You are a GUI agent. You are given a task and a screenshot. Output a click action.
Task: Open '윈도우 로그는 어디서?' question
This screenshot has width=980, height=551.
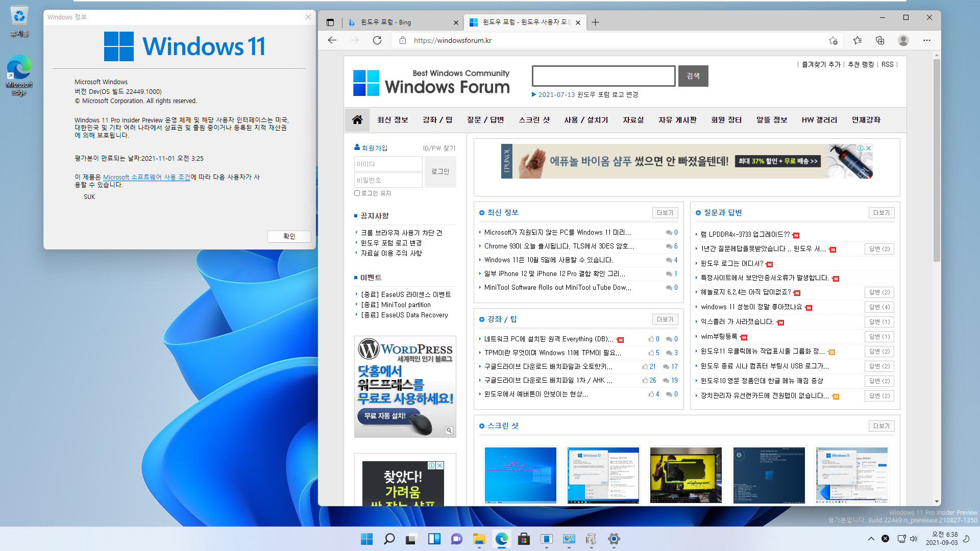[x=732, y=263]
